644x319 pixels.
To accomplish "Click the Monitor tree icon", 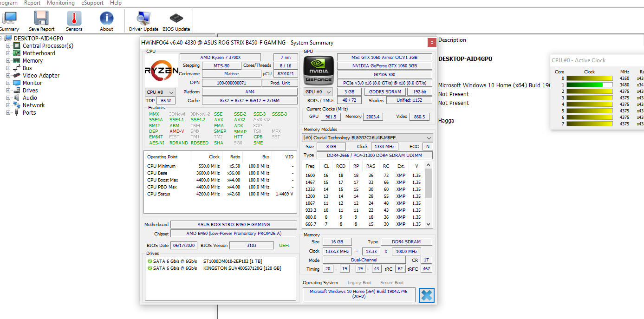I will coord(17,83).
